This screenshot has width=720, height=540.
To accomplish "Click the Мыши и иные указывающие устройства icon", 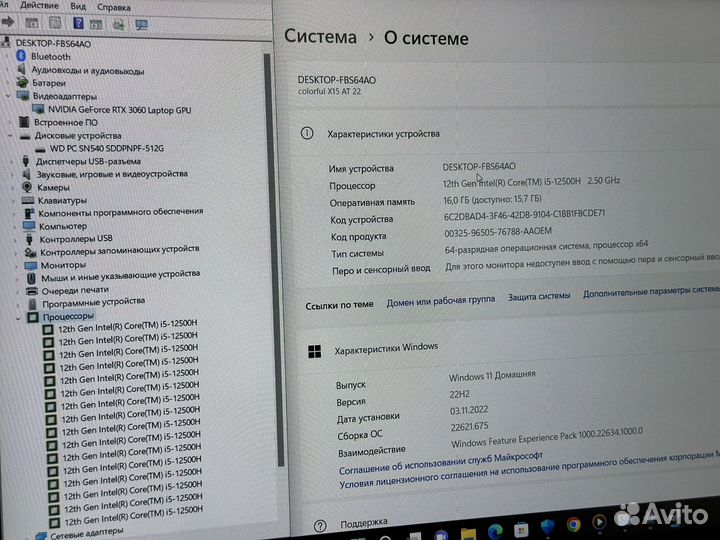I will (x=31, y=278).
